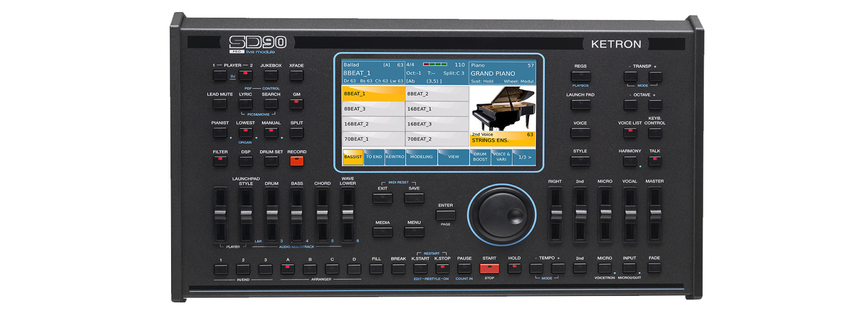Choose the 16BEAT_1 style cell
The width and height of the screenshot is (868, 320).
point(437,109)
